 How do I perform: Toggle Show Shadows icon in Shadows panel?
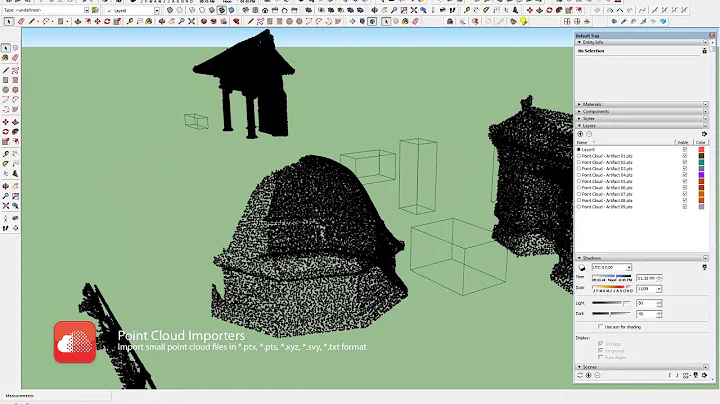click(582, 267)
